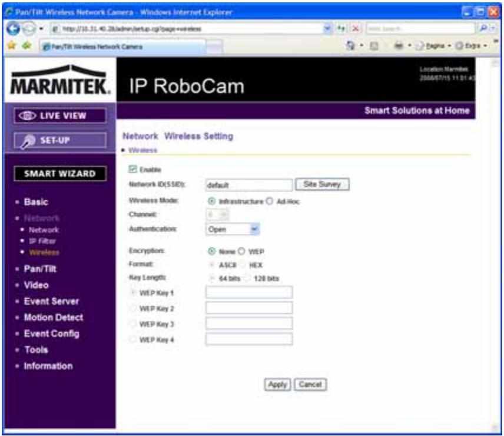
Task: Open the Pan/Tilt menu section
Action: [x=40, y=269]
